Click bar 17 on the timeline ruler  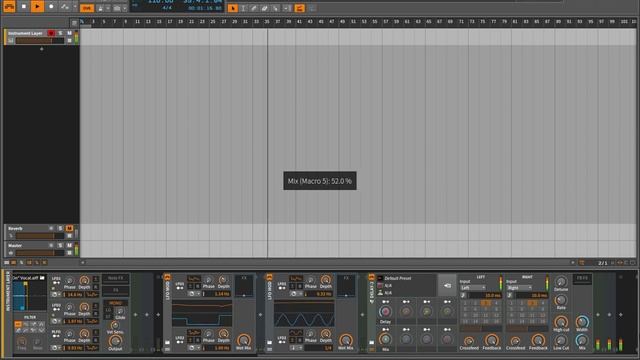click(x=170, y=22)
